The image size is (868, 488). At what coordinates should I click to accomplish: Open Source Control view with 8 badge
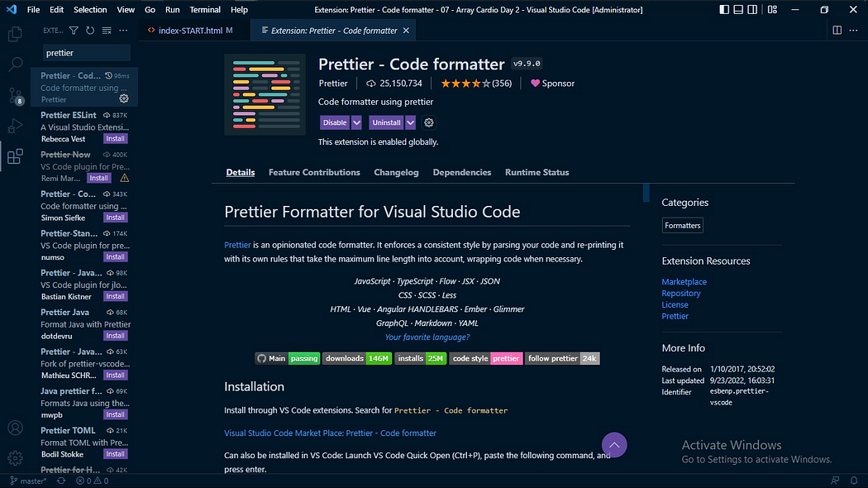point(15,96)
